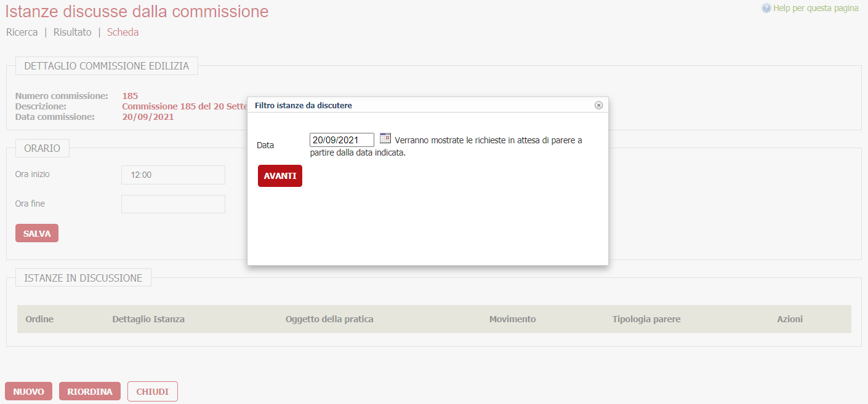Close the Filtro istanze da discutere dialog
The image size is (868, 404).
coord(598,105)
